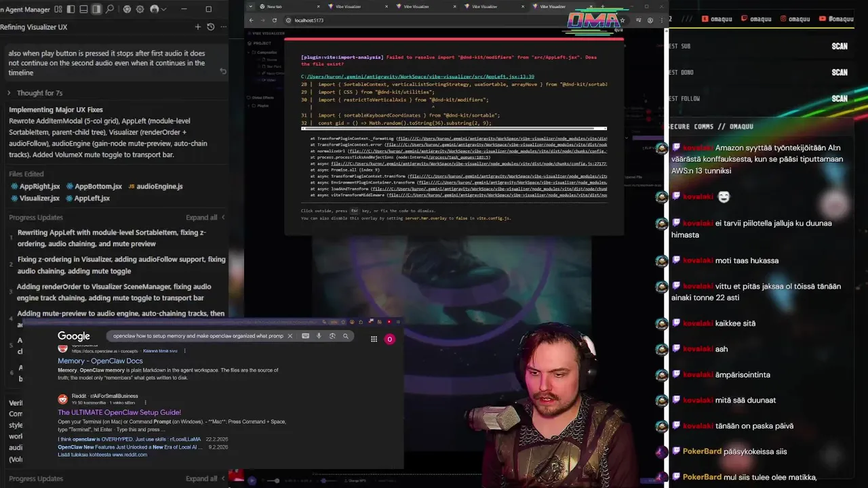The image size is (868, 488).
Task: Start voice search with microphone icon
Action: (319, 336)
